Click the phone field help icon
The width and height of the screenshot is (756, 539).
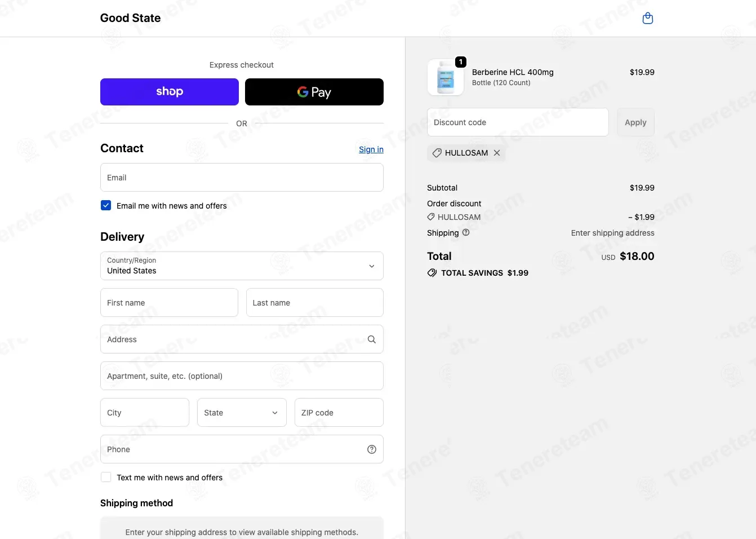point(372,449)
